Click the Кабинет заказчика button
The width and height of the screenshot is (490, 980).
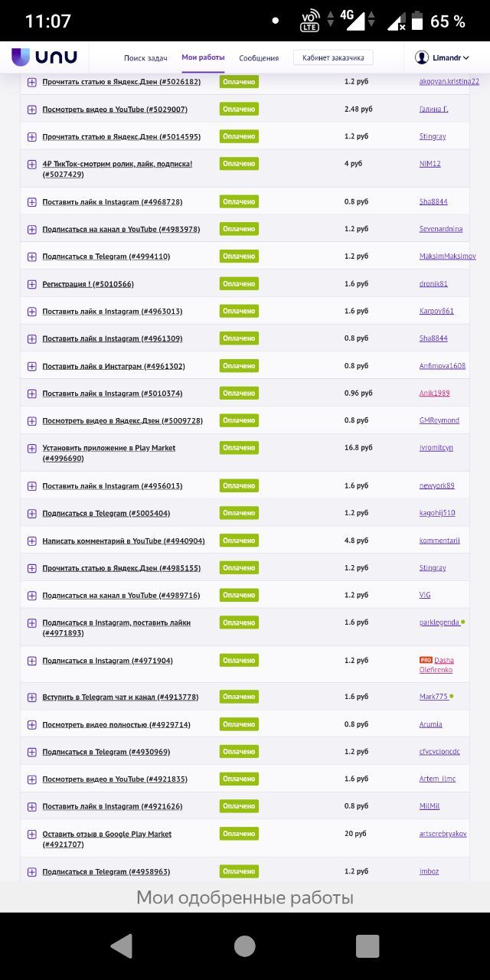click(333, 57)
